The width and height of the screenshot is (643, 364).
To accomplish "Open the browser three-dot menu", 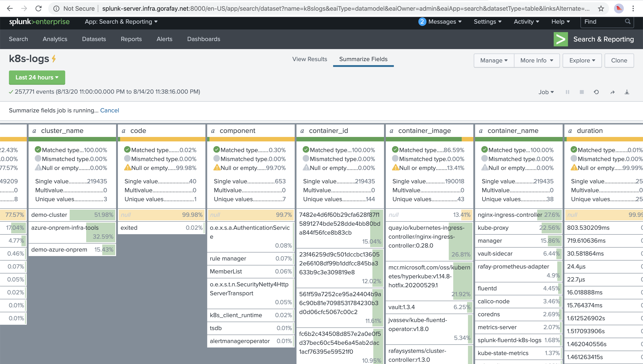I will coord(633,8).
